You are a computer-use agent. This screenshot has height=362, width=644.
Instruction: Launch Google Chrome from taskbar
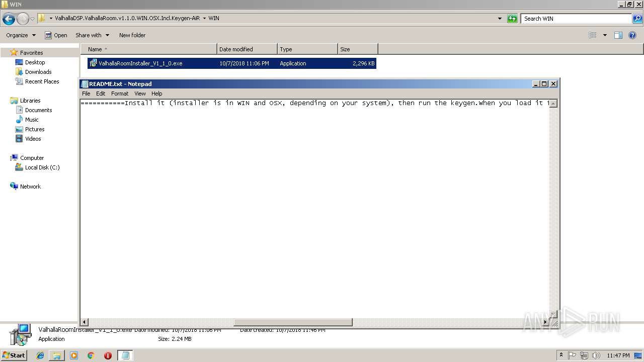[x=91, y=355]
